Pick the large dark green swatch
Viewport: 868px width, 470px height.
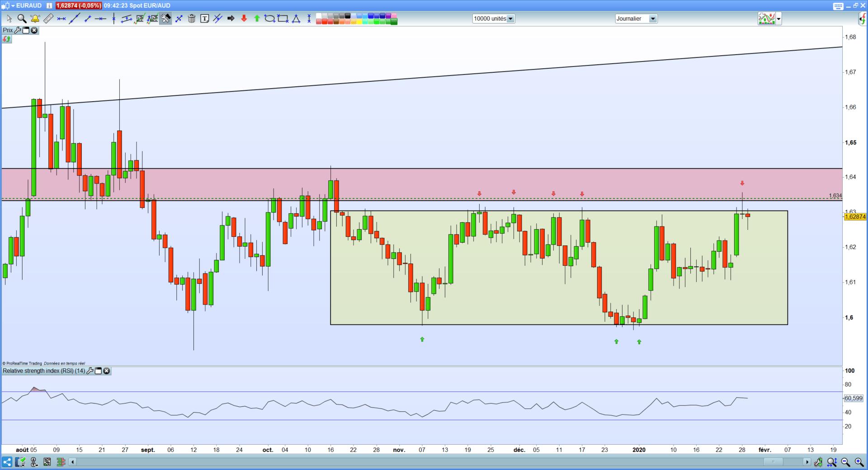point(394,21)
